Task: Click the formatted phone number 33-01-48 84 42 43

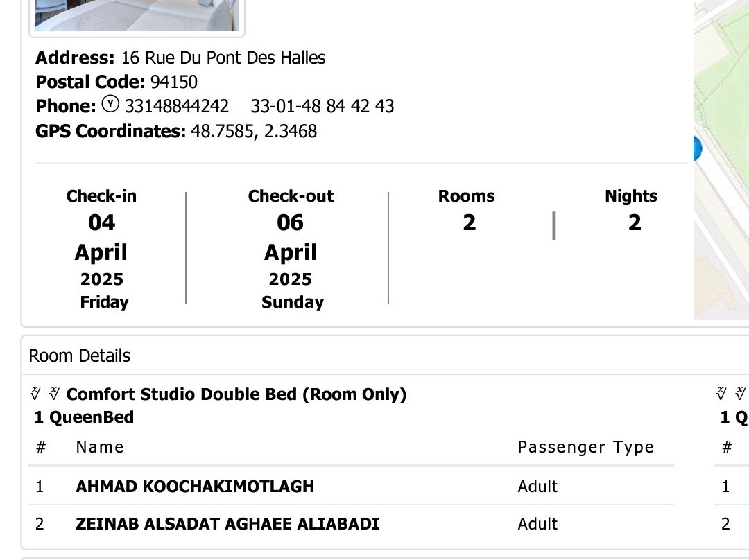Action: (x=322, y=106)
